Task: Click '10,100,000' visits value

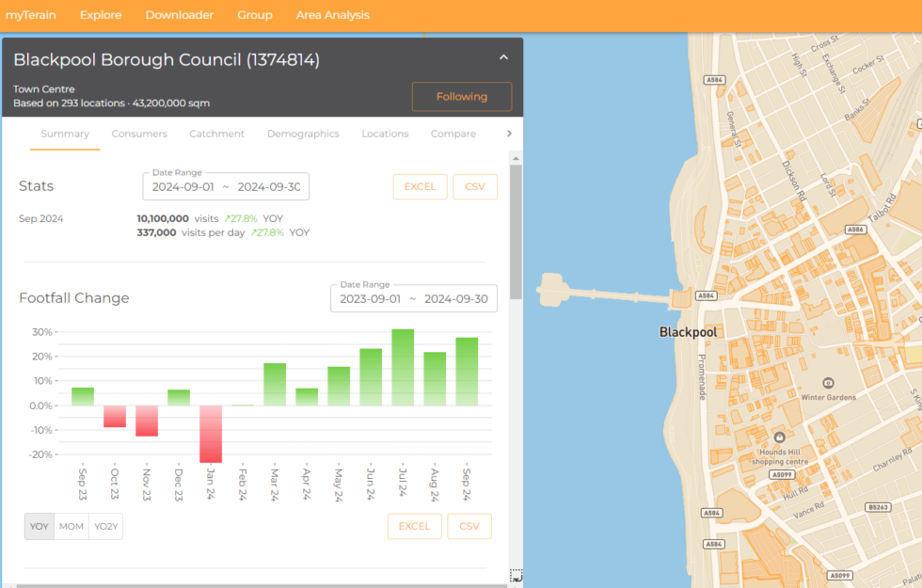Action: pyautogui.click(x=163, y=218)
